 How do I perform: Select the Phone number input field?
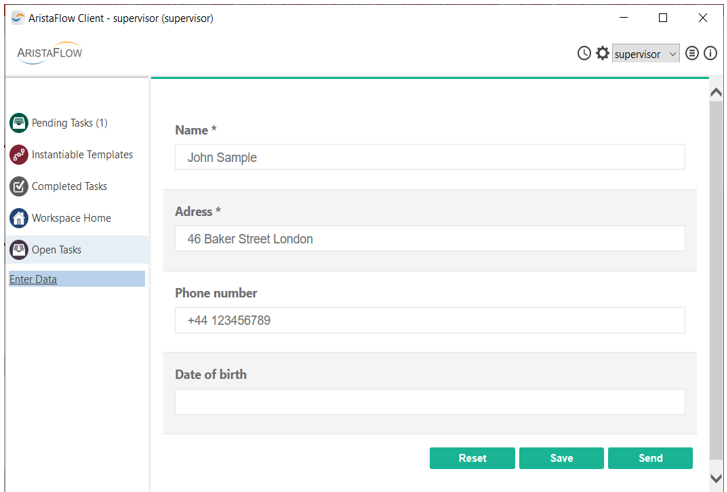click(430, 320)
